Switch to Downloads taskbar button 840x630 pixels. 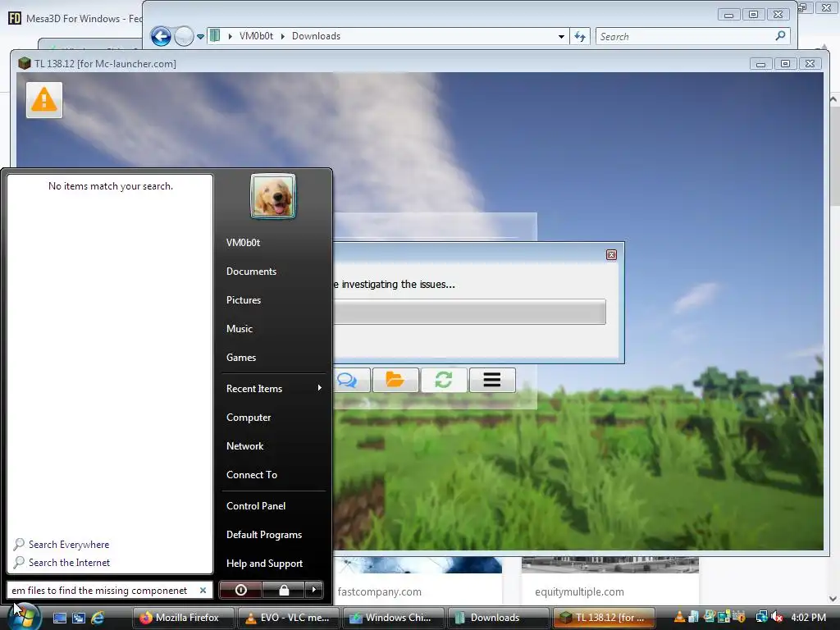[498, 618]
